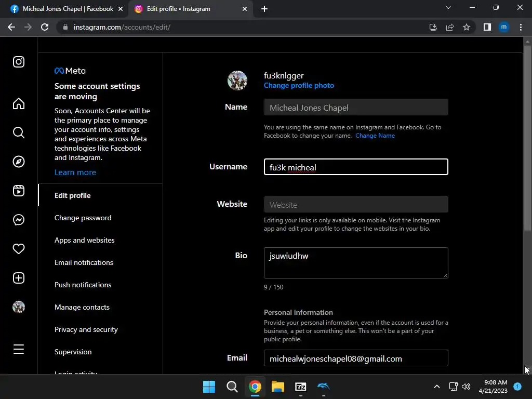532x399 pixels.
Task: Click Create new post plus icon
Action: click(19, 278)
